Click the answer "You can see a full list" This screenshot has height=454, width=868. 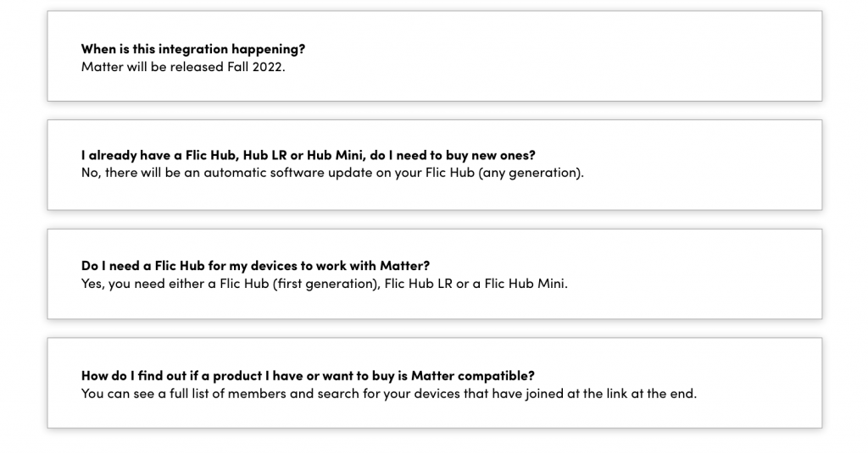389,394
